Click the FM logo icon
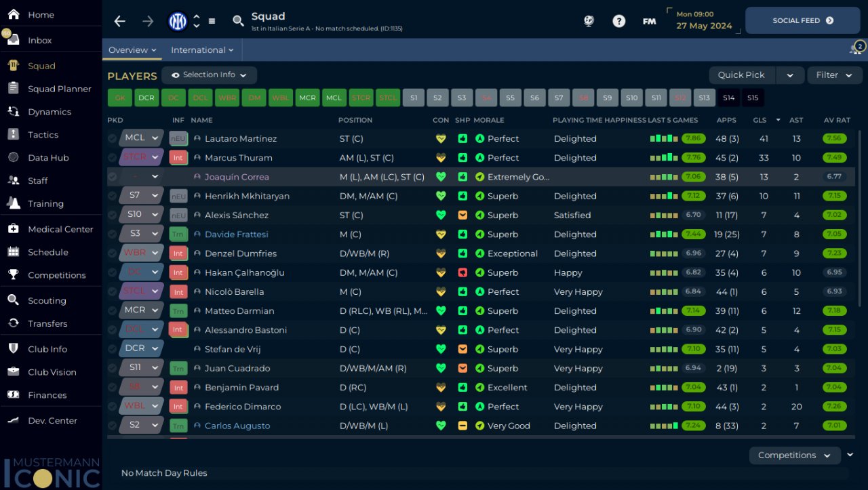 click(649, 21)
